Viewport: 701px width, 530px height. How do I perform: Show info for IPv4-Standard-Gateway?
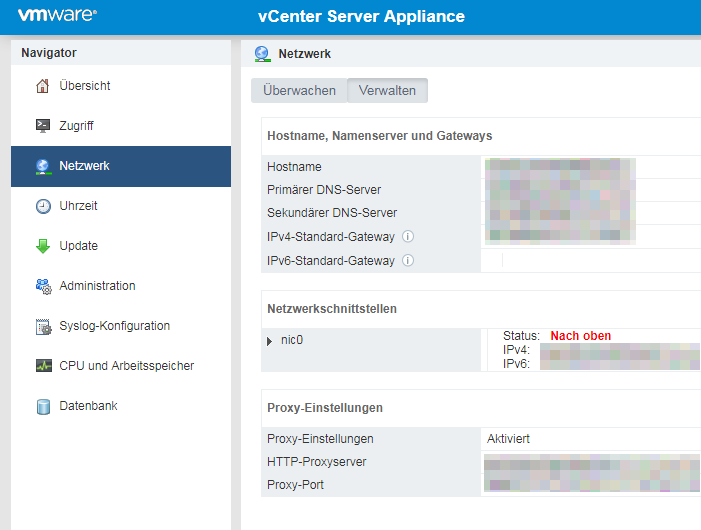(408, 236)
